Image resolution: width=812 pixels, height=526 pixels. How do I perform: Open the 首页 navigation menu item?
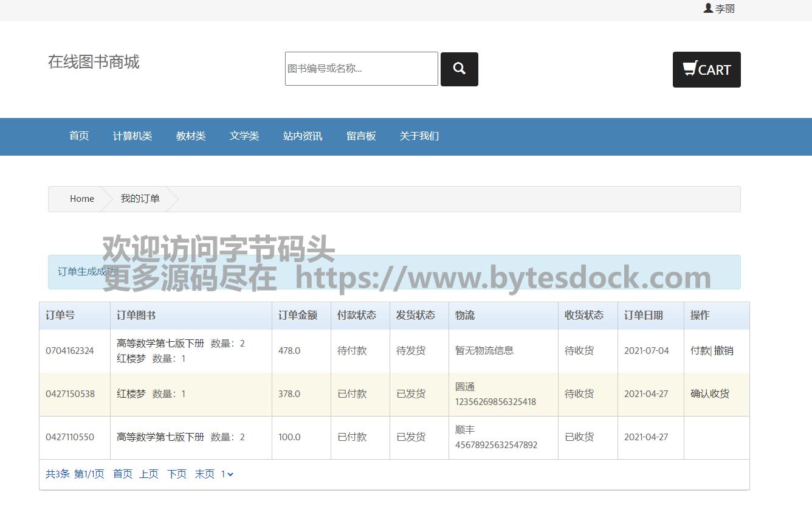tap(79, 136)
